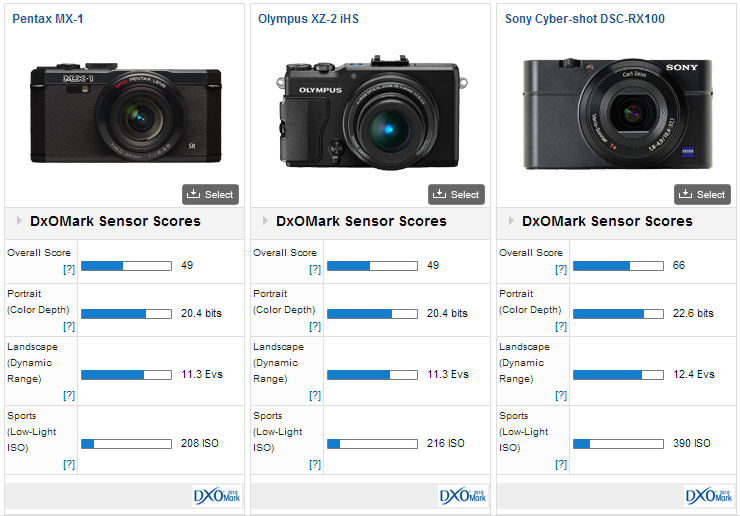Image resolution: width=740 pixels, height=516 pixels.
Task: Open the Olympus XZ-2 iHS link
Action: 308,19
